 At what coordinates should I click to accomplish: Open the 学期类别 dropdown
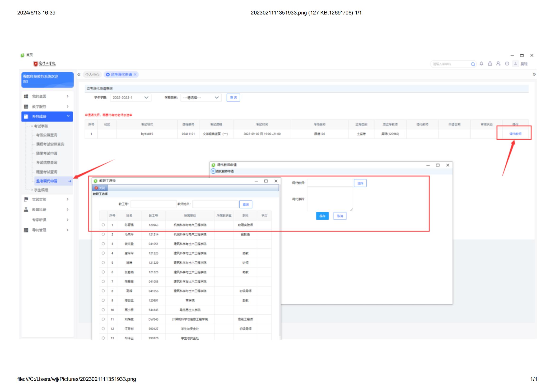click(201, 97)
